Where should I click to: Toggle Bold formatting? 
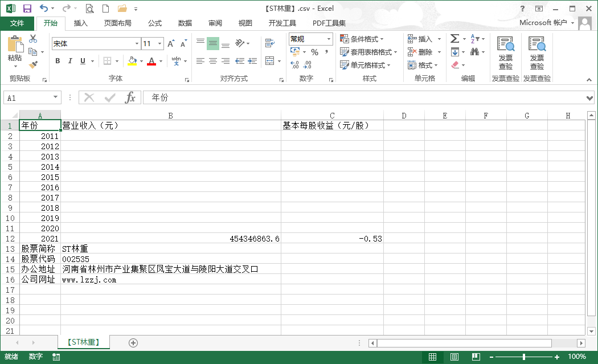point(58,61)
